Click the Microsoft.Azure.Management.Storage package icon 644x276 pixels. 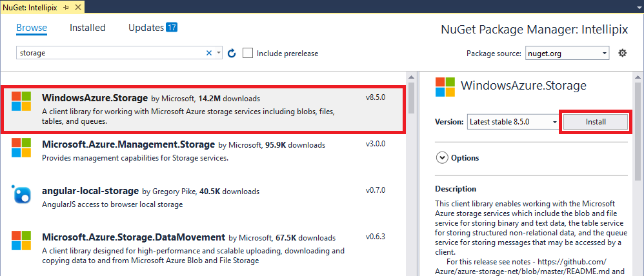(x=21, y=147)
